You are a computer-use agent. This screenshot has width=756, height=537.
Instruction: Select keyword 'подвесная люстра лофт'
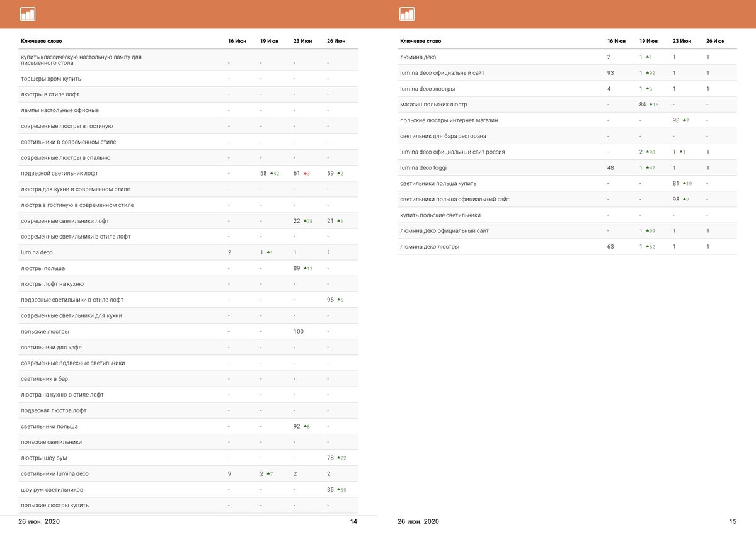[54, 410]
